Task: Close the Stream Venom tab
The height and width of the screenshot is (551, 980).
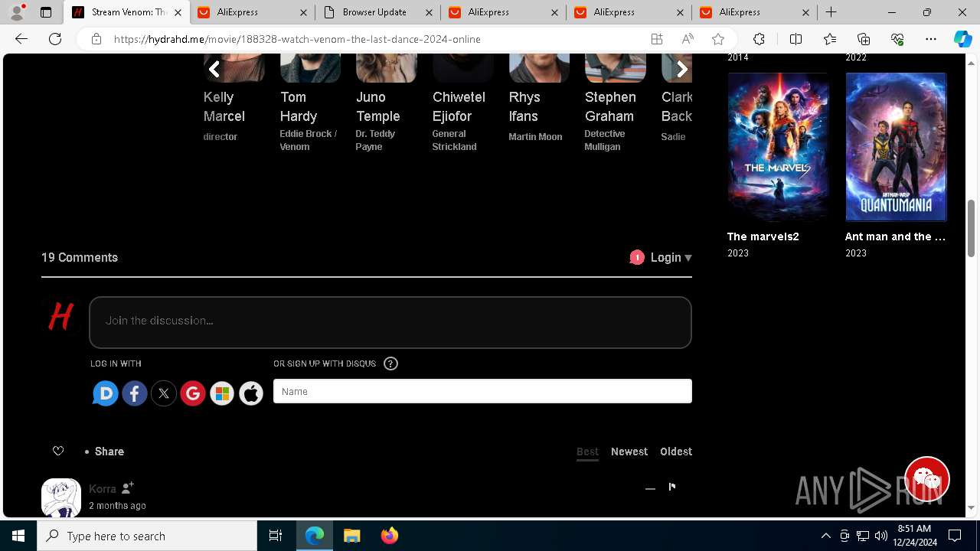Action: tap(178, 12)
